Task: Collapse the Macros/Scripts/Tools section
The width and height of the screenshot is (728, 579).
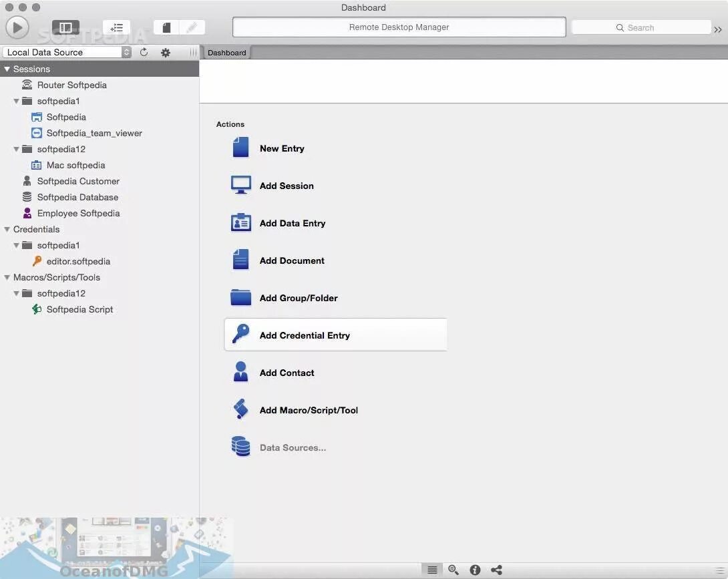Action: point(7,278)
